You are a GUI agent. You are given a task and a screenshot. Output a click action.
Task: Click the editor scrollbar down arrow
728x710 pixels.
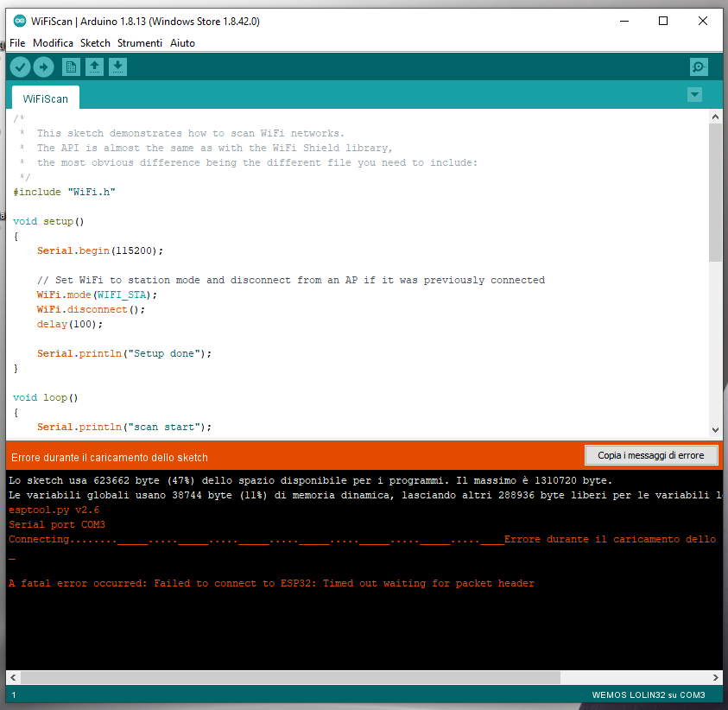(715, 430)
